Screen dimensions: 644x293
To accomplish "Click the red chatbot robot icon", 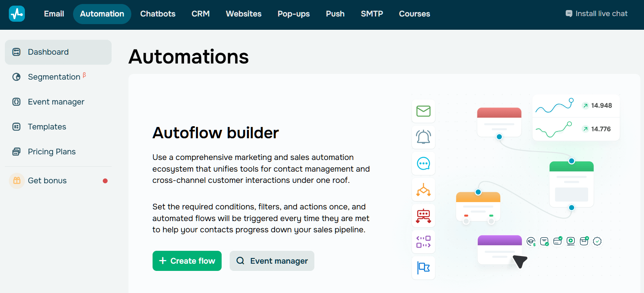I will point(423,216).
